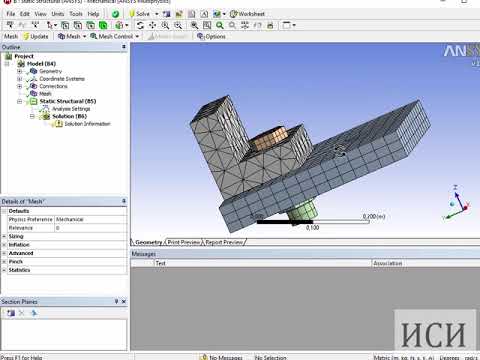Click the Update mesh button
The image size is (480, 360).
click(x=36, y=36)
